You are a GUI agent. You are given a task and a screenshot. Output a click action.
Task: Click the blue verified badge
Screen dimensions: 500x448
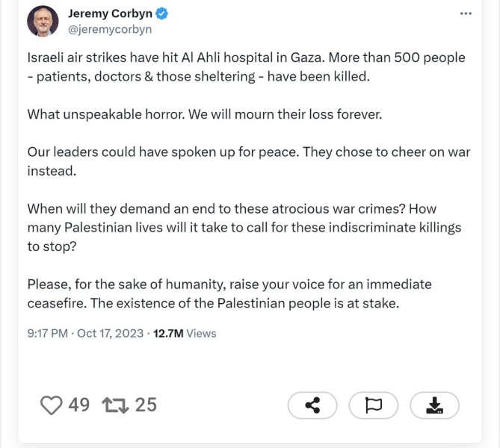tap(161, 13)
